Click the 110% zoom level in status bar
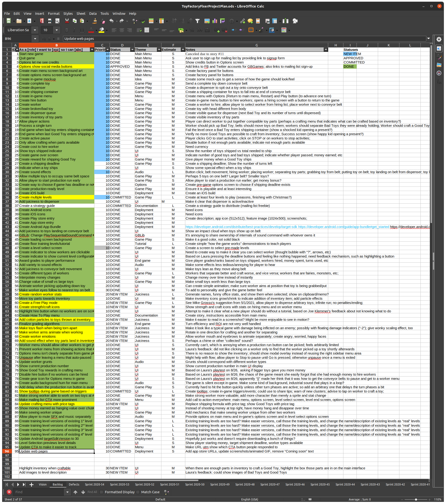This screenshot has height=504, width=446. tap(438, 499)
